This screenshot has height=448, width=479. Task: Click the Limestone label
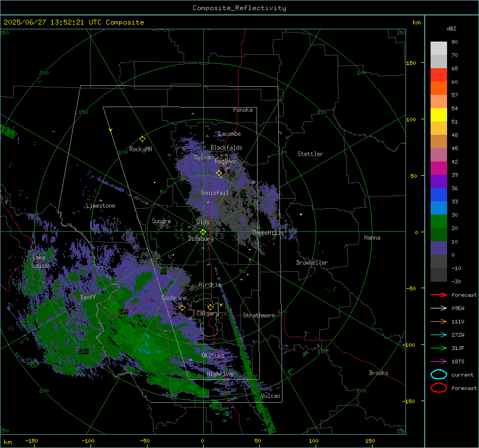101,206
